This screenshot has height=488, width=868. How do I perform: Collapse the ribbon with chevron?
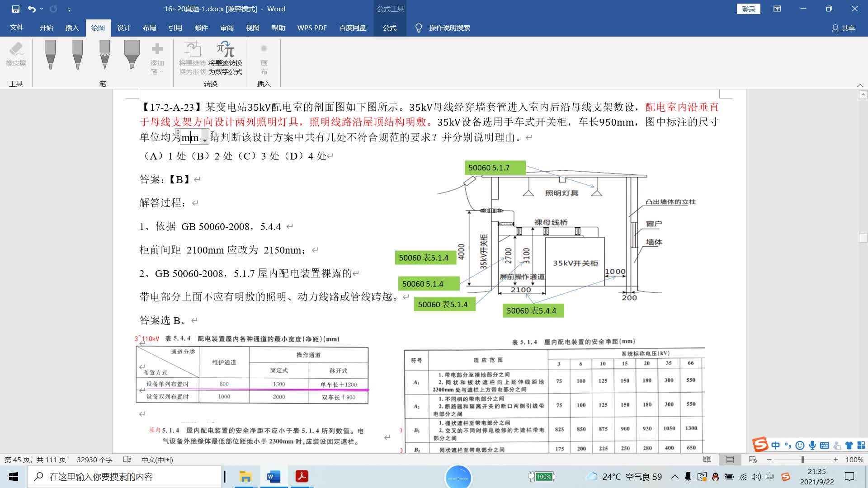pyautogui.click(x=860, y=85)
